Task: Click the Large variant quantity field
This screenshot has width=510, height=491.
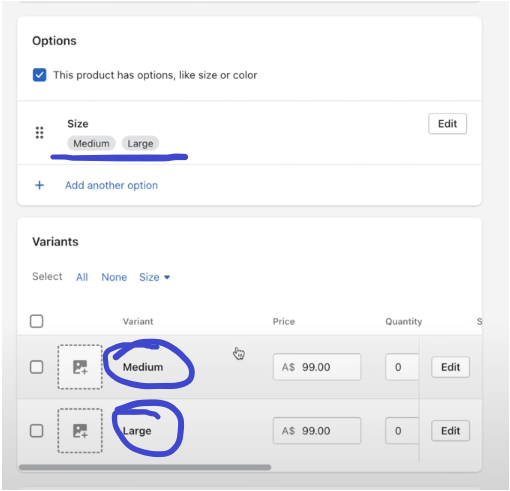Action: (402, 431)
